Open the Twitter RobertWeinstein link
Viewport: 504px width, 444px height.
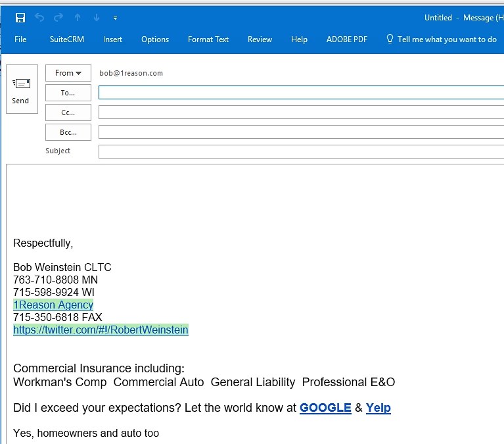(101, 330)
